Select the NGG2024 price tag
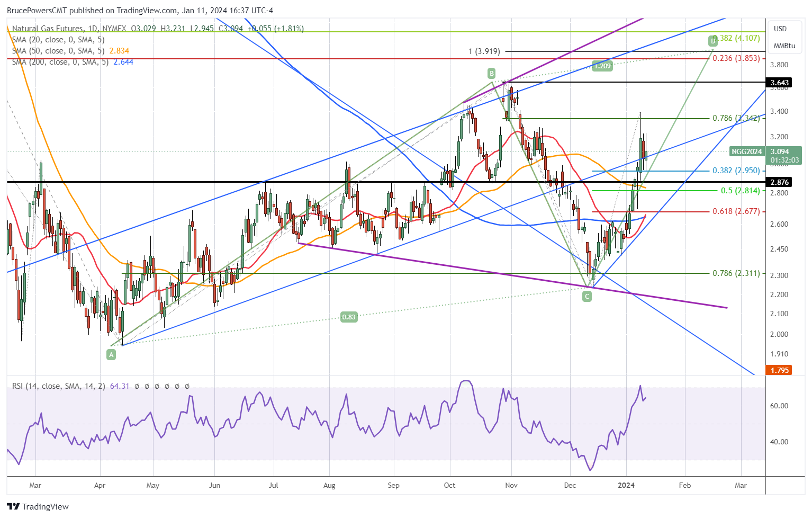Image resolution: width=812 pixels, height=518 pixels. [747, 151]
